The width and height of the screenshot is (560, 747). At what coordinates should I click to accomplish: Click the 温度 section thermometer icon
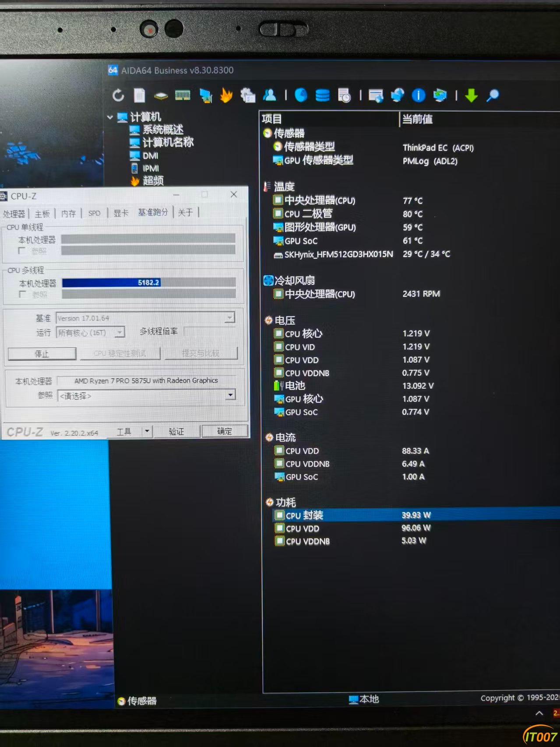click(267, 187)
